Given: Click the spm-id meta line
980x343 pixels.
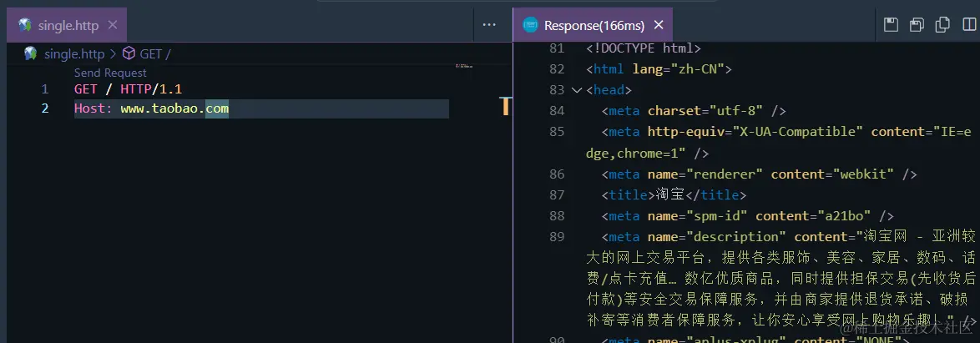Looking at the screenshot, I should pos(747,215).
